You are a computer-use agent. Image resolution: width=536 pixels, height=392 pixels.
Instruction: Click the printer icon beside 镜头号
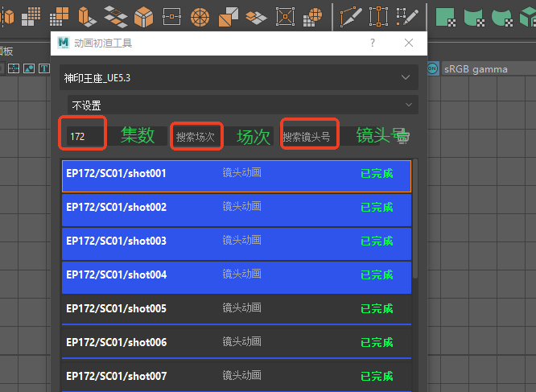tap(402, 136)
